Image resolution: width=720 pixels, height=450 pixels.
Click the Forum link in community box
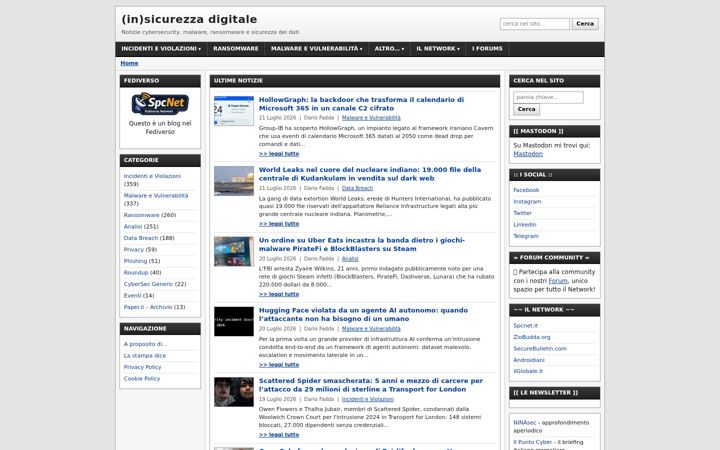[558, 281]
